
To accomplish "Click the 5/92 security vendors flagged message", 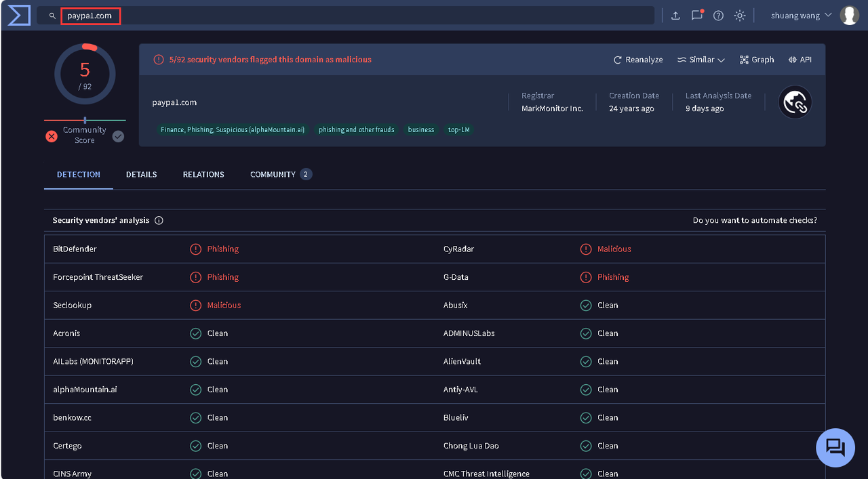I will (x=270, y=60).
